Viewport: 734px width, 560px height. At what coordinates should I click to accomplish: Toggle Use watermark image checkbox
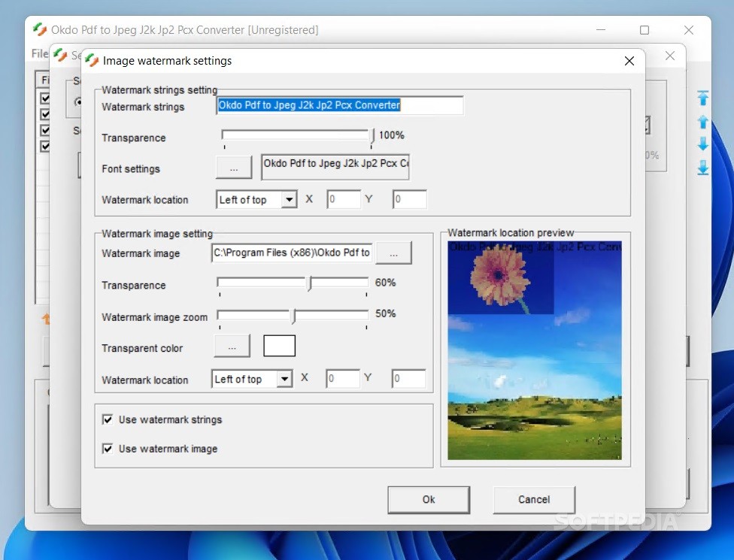108,449
